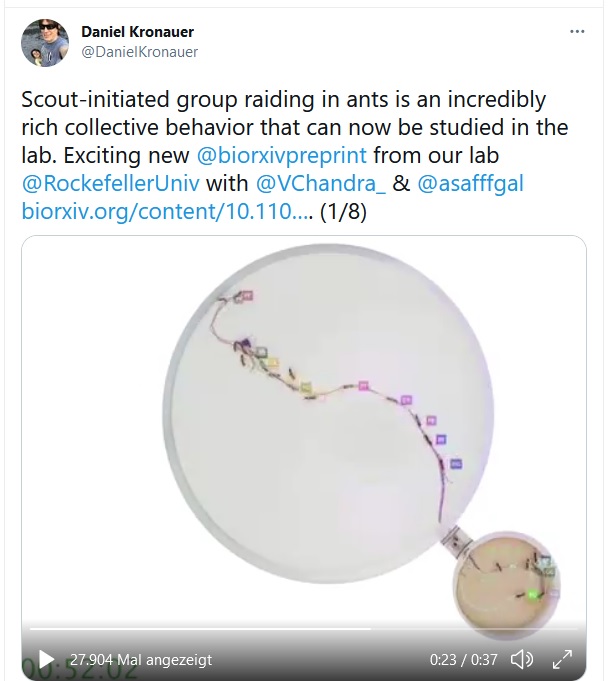Screen dimensions: 609x681
Task: Open Daniel Kronauer's profile picture
Action: pyautogui.click(x=45, y=43)
